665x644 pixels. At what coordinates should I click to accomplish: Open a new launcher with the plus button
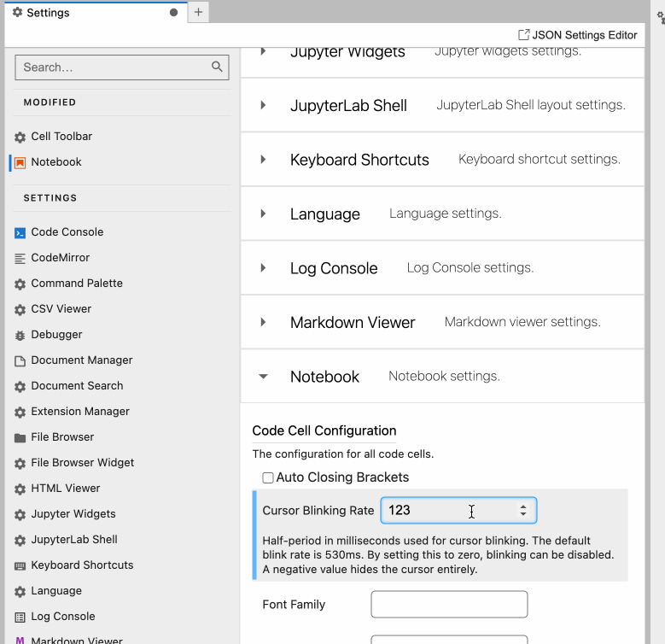(x=198, y=12)
